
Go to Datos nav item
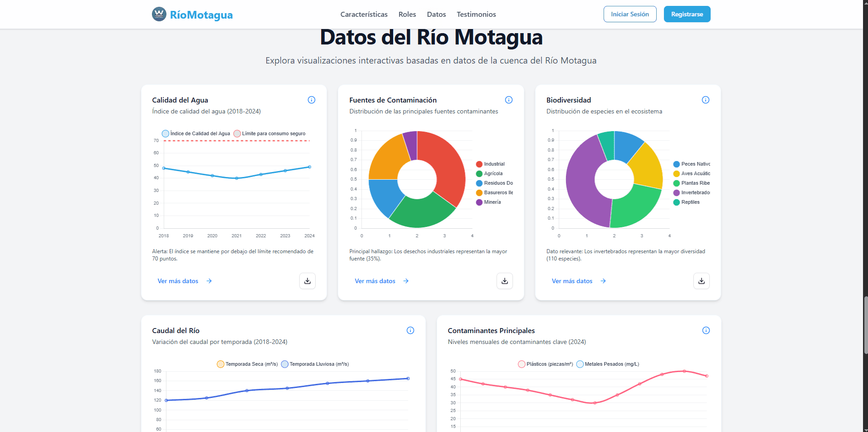[x=436, y=14]
